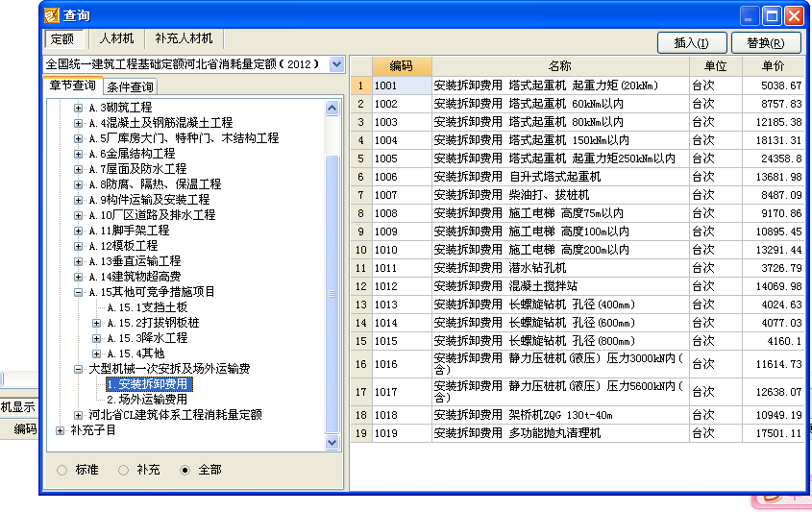Expand the 补充子目 node
Viewport: 812px width, 512px height.
[61, 430]
